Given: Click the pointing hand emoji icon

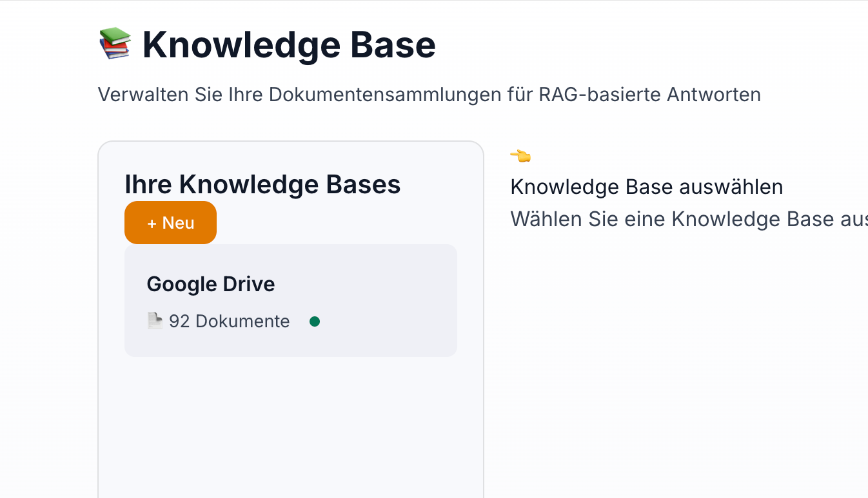Looking at the screenshot, I should click(x=520, y=156).
